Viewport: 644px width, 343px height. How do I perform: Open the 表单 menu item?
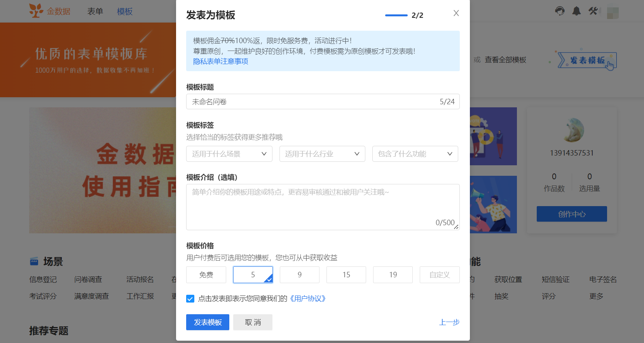click(x=95, y=11)
